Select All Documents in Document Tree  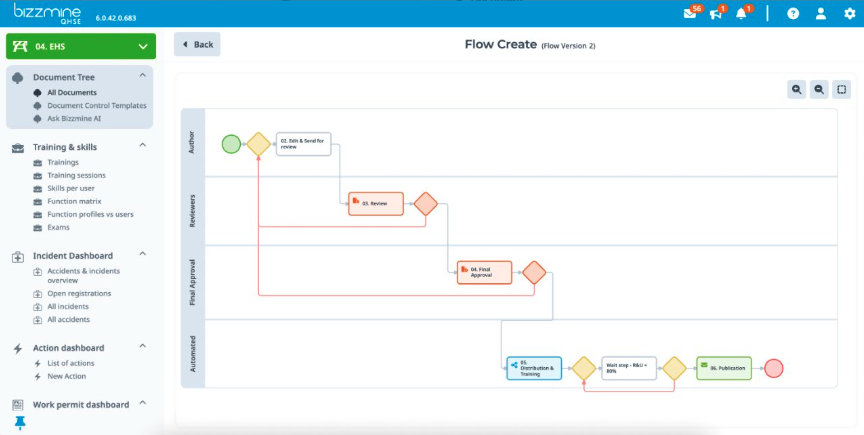pos(71,92)
